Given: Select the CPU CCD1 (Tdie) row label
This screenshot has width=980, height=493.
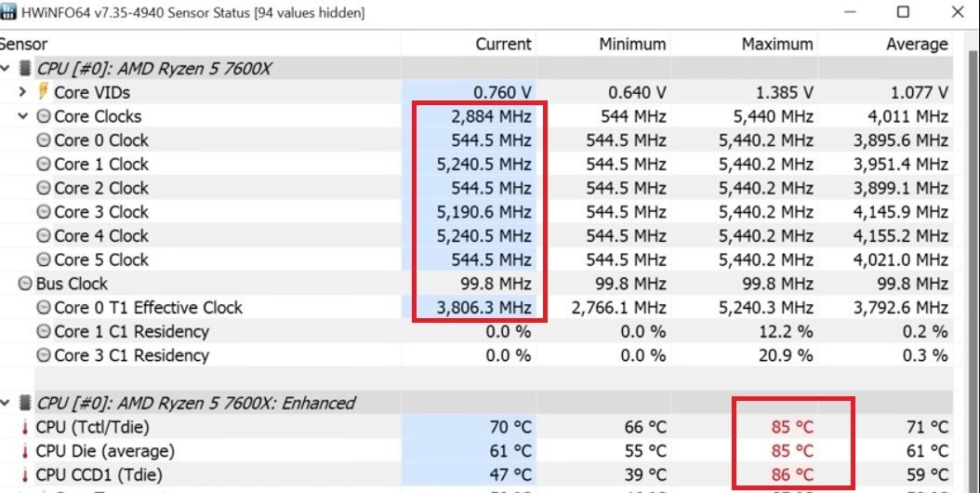Looking at the screenshot, I should [99, 474].
